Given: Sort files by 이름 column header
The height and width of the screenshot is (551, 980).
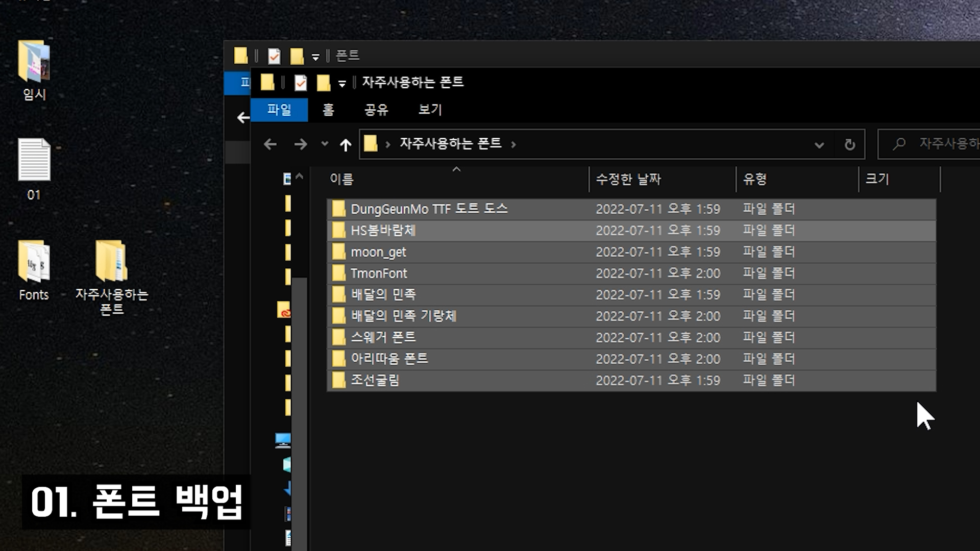Looking at the screenshot, I should click(x=341, y=179).
